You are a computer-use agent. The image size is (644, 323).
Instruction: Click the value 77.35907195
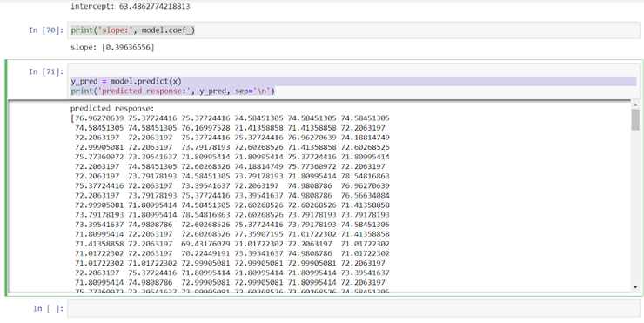pyautogui.click(x=258, y=234)
